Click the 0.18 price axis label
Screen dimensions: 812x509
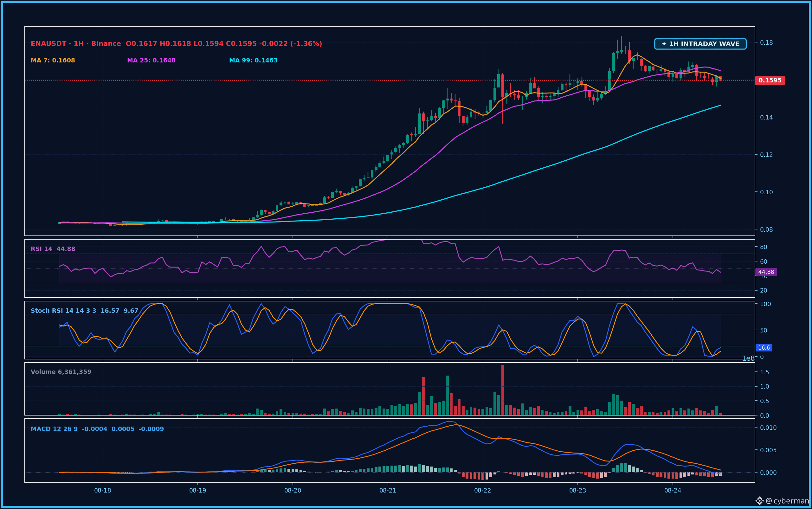(x=766, y=42)
